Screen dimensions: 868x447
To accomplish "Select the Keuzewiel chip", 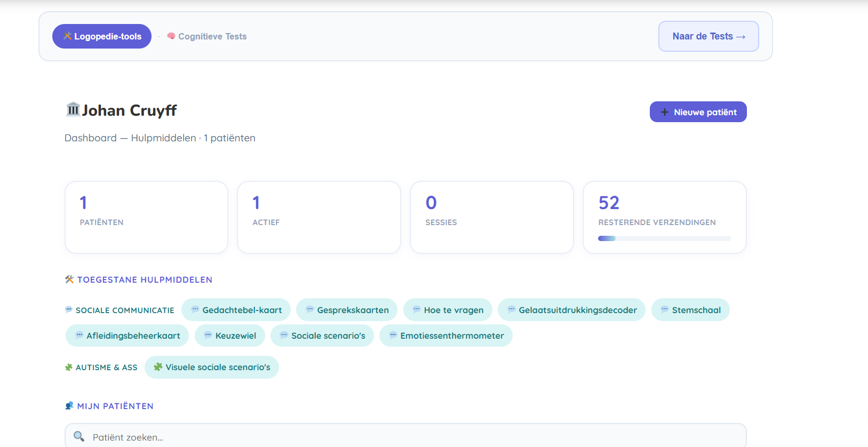I will click(x=230, y=336).
